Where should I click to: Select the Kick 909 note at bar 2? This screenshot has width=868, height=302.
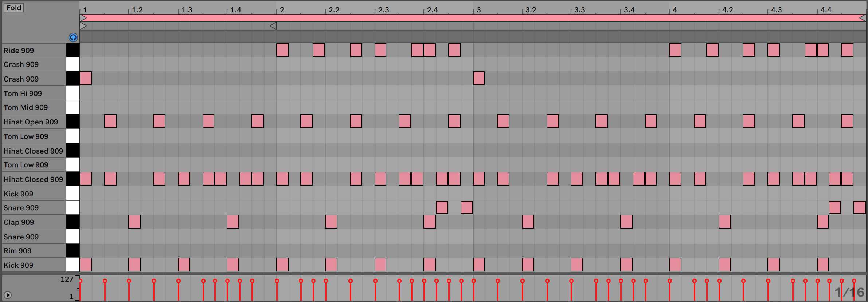click(282, 265)
